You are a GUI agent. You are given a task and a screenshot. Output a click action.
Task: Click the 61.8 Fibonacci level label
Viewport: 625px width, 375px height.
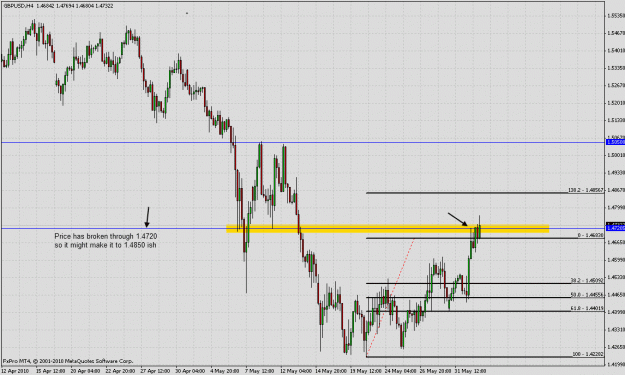click(587, 308)
